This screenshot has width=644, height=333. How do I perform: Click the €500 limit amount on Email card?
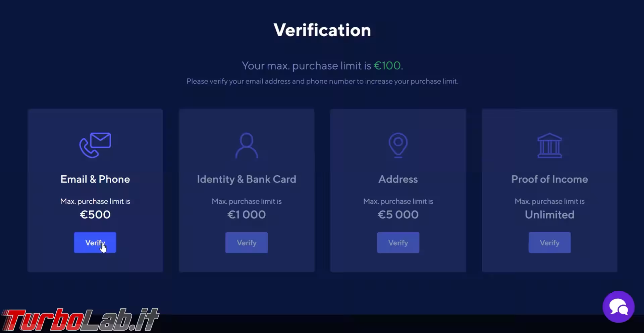click(95, 215)
